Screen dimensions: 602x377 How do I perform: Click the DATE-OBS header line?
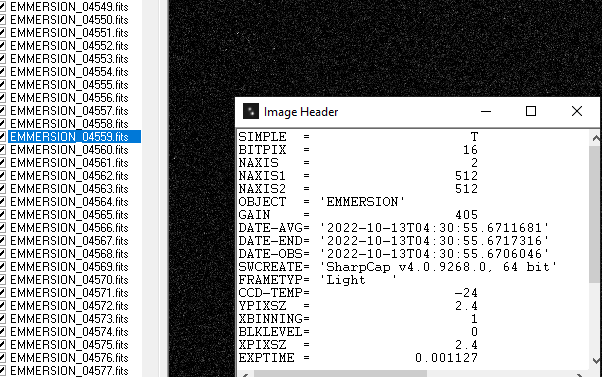click(394, 254)
